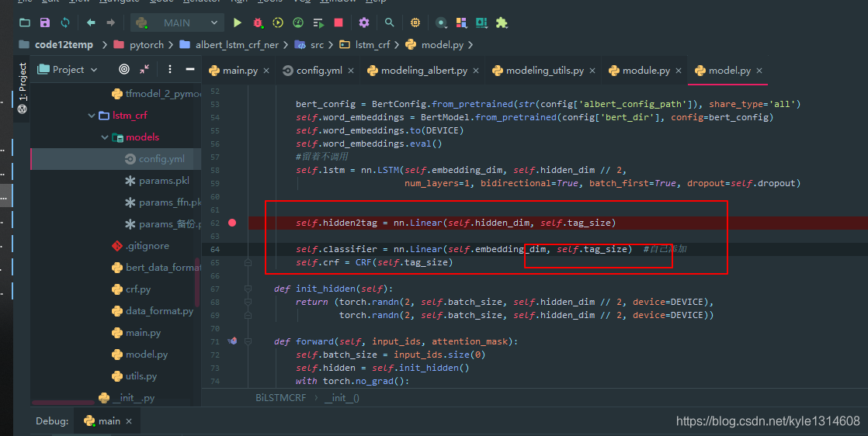Locate the current file with the target icon
The image size is (868, 436).
(124, 69)
